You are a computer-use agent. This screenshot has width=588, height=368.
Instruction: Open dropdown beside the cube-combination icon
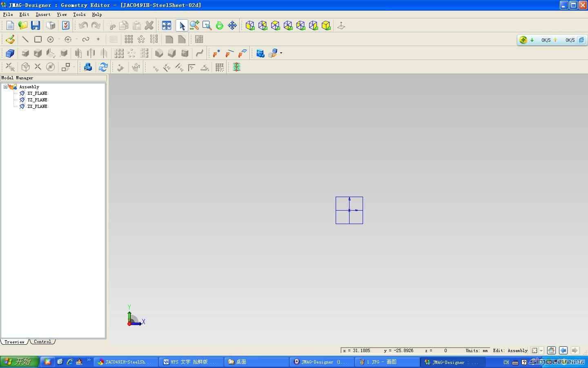281,53
